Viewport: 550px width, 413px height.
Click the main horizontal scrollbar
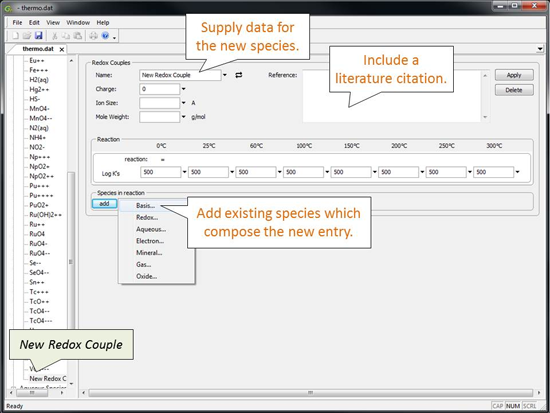[310, 393]
